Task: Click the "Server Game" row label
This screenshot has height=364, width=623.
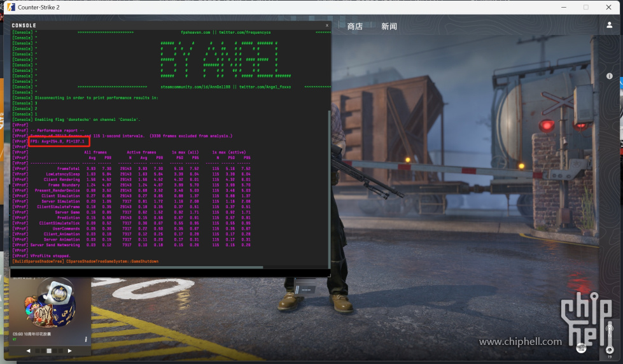Action: coord(67,212)
